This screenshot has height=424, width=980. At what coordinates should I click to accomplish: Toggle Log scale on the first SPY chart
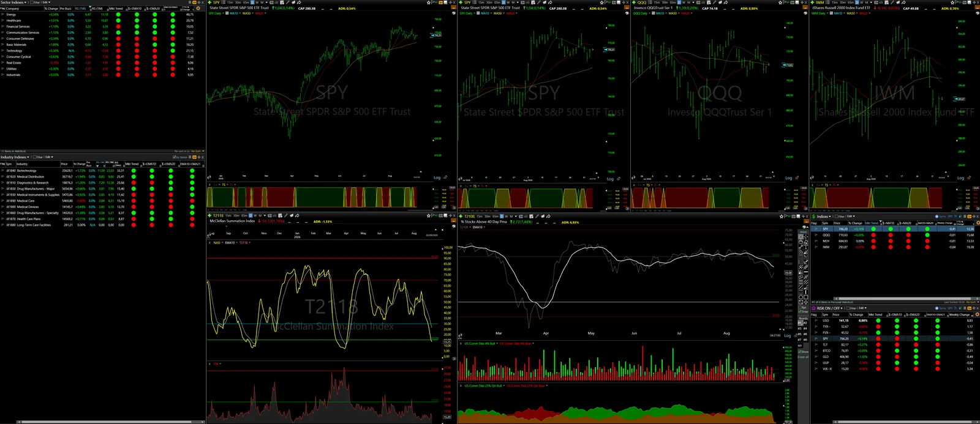coord(437,177)
